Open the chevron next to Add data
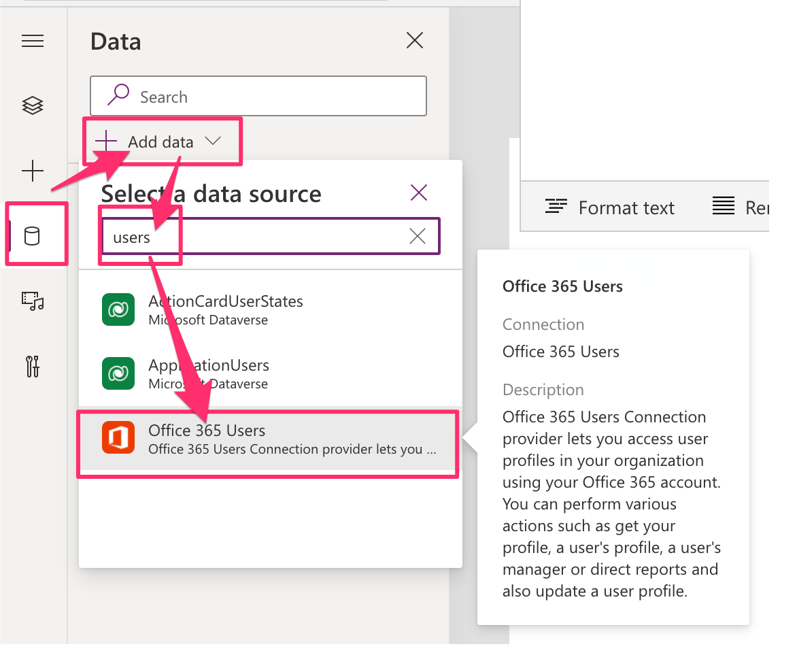The image size is (797, 672). [214, 141]
